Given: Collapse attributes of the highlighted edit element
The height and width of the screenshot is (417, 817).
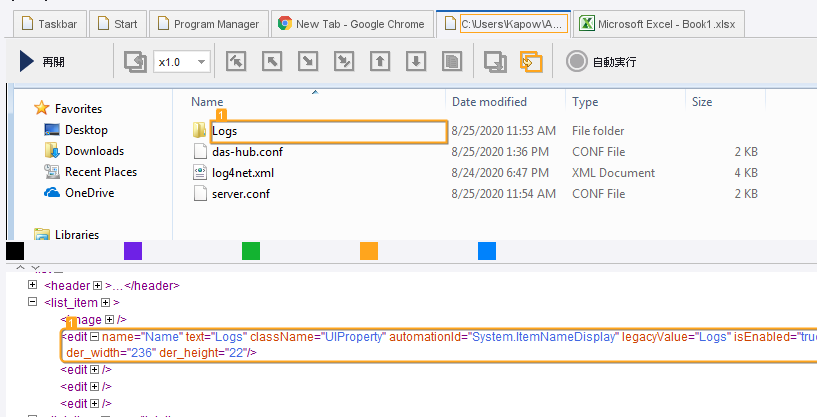Looking at the screenshot, I should [95, 337].
